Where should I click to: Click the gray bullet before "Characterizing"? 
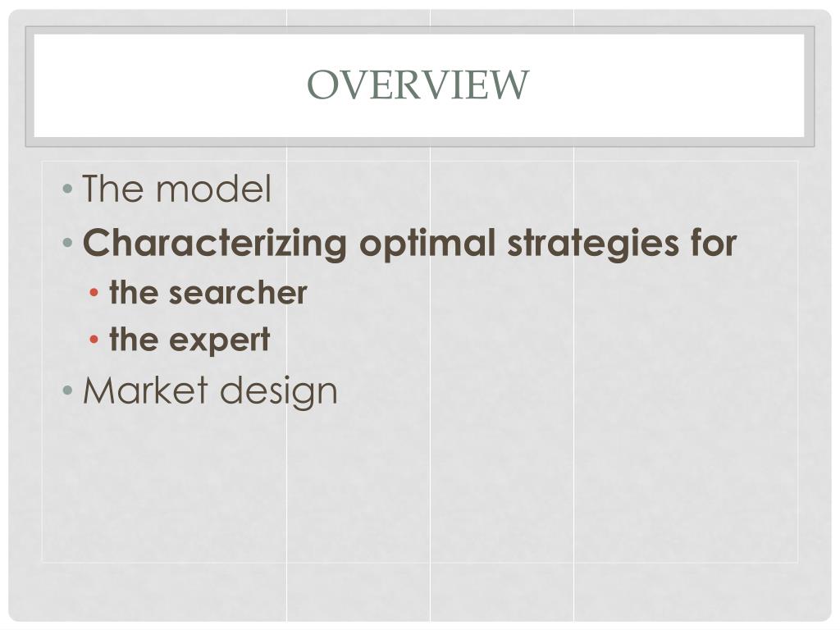pyautogui.click(x=67, y=243)
